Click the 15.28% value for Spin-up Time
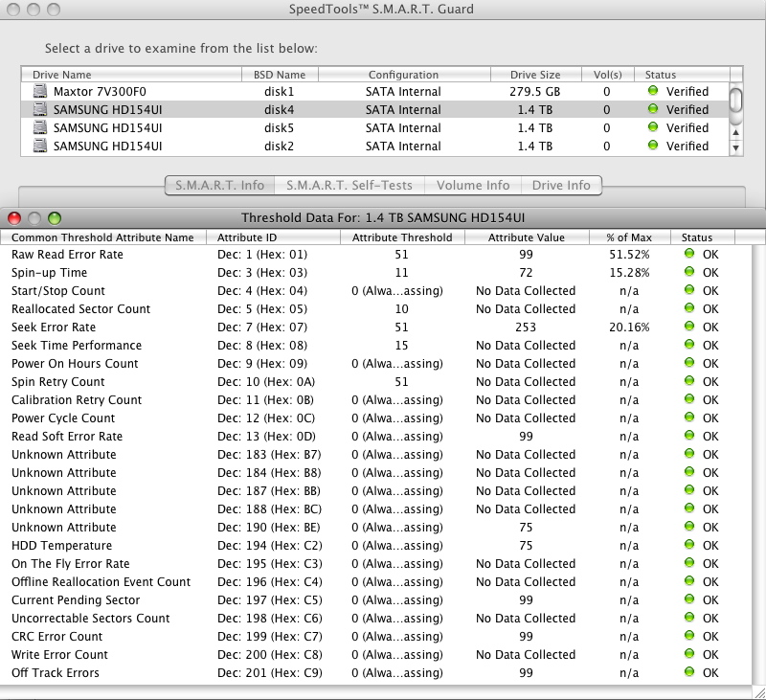The width and height of the screenshot is (766, 700). (629, 272)
